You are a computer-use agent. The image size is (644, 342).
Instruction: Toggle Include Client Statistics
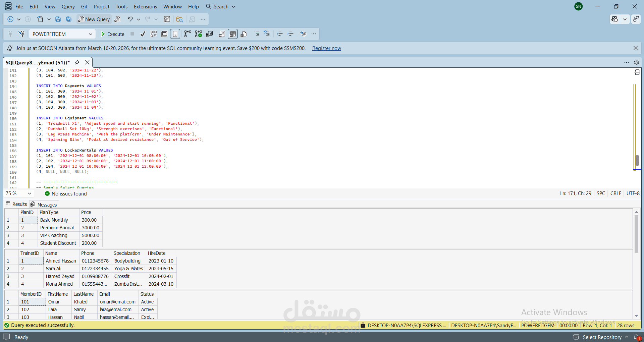click(x=209, y=34)
